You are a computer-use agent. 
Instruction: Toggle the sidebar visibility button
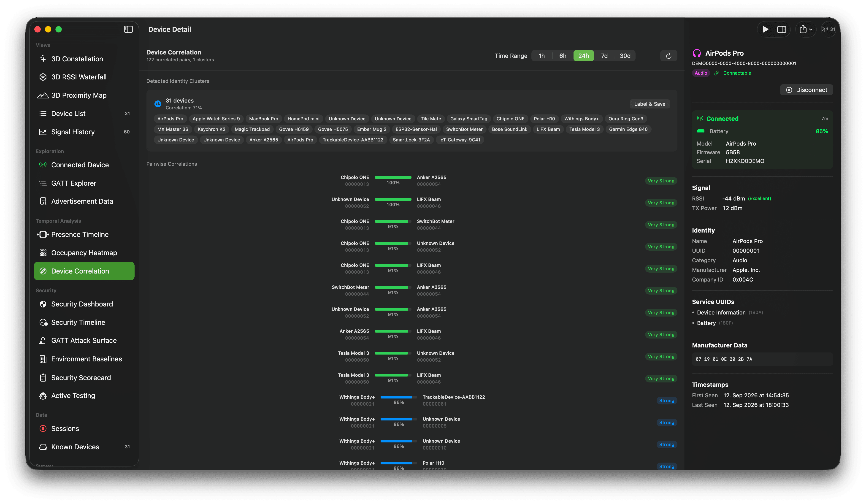128,29
